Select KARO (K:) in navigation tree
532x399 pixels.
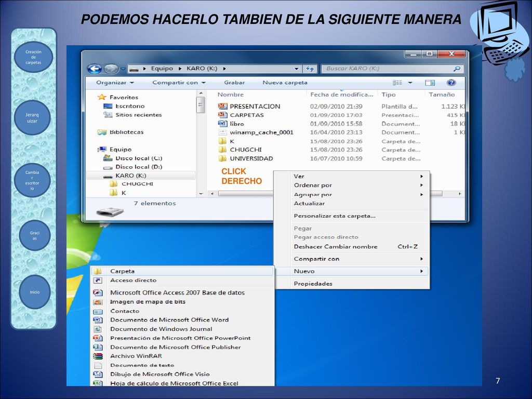coord(130,176)
